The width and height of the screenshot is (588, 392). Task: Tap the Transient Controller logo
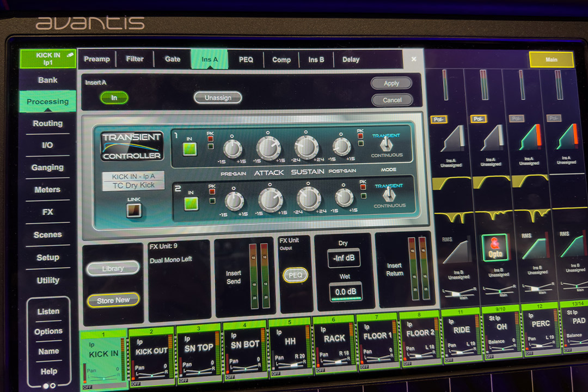tap(132, 146)
